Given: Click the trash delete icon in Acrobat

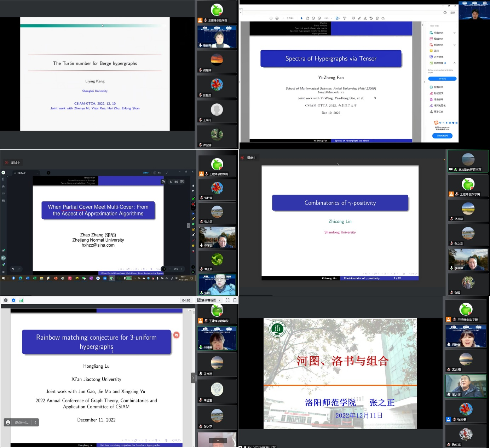Looking at the screenshot, I should coord(377,18).
